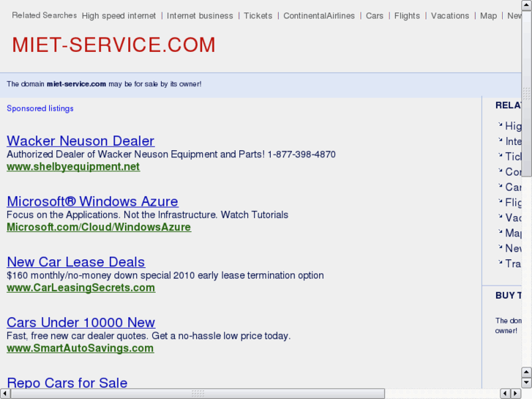The image size is (532, 399).
Task: Click the arrow bullet beside sidebar 'Inte'
Action: [x=500, y=140]
